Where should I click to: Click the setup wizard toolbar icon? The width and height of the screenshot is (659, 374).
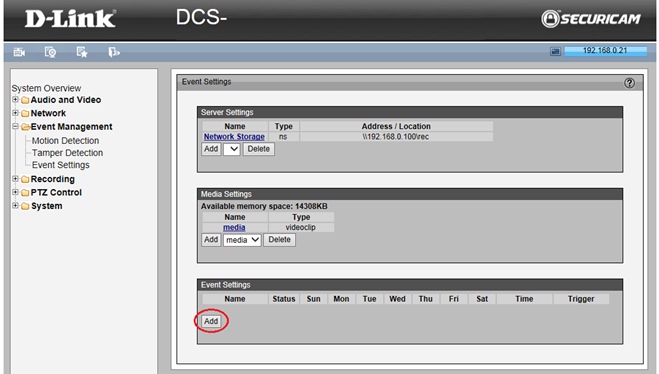coord(50,52)
